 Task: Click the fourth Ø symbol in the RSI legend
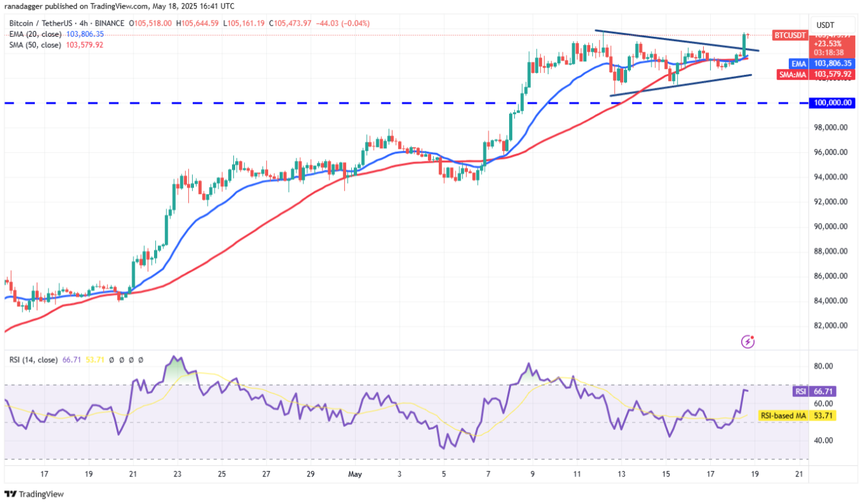click(x=140, y=360)
